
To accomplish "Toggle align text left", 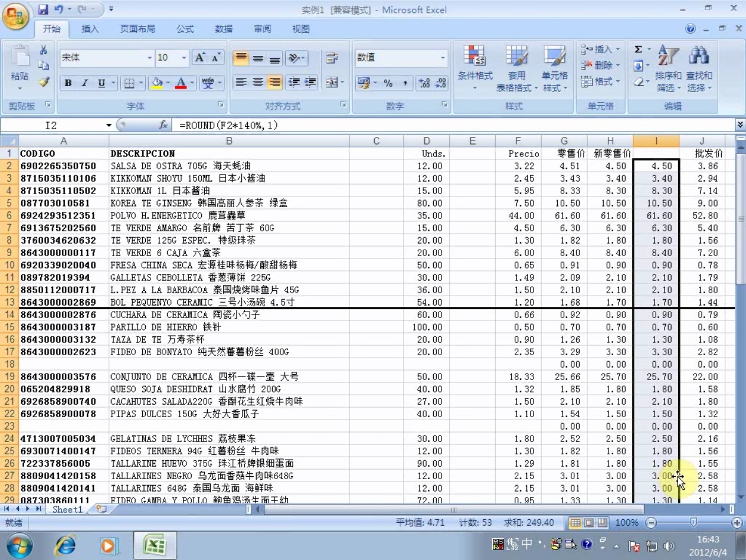I will (241, 83).
